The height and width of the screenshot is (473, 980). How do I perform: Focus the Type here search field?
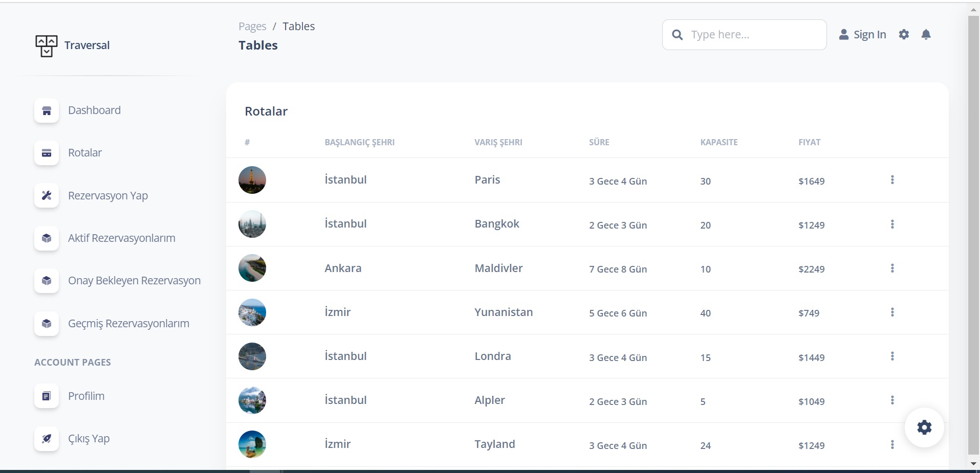point(745,35)
